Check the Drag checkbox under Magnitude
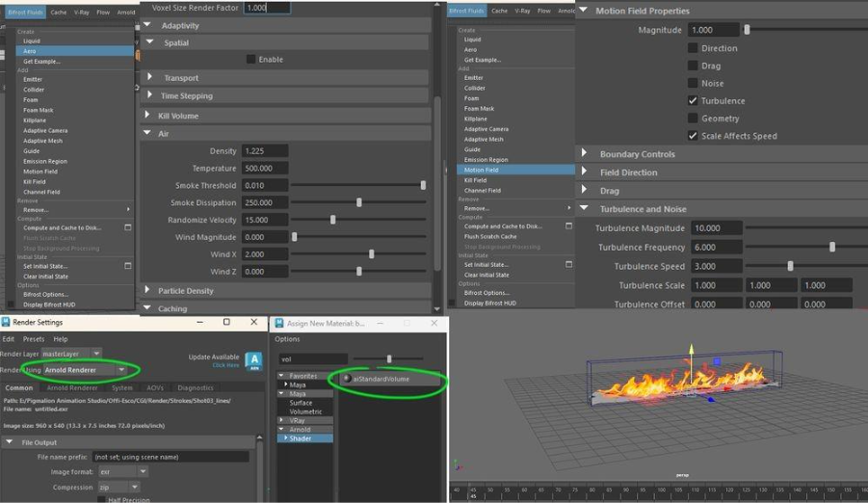 click(693, 66)
